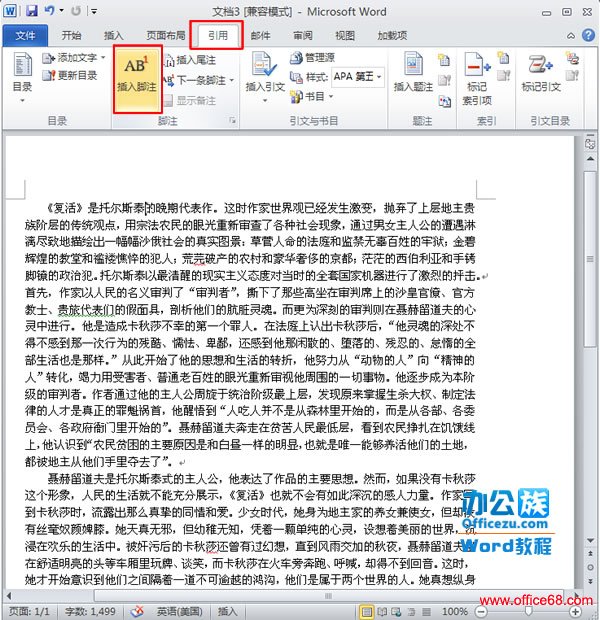Switch to the 开始 tab

(71, 36)
